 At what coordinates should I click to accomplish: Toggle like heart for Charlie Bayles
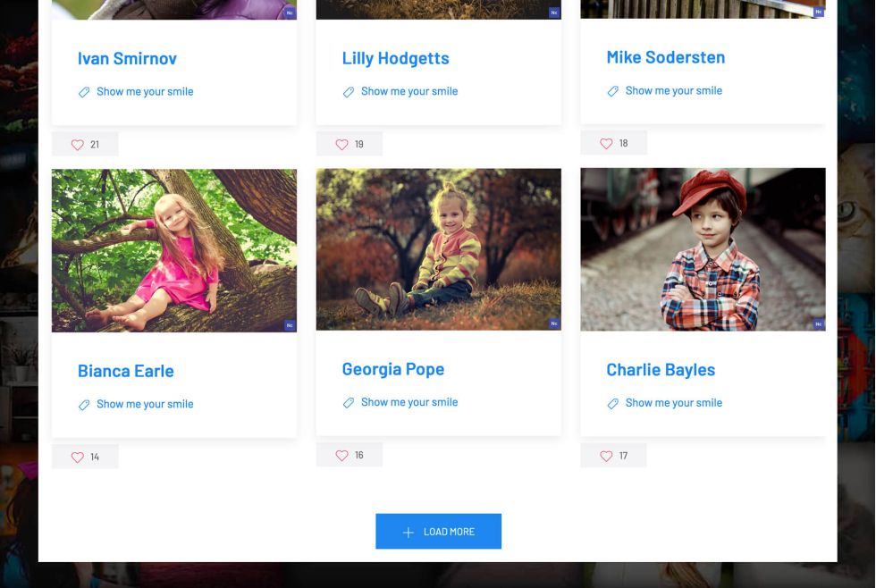(x=606, y=456)
